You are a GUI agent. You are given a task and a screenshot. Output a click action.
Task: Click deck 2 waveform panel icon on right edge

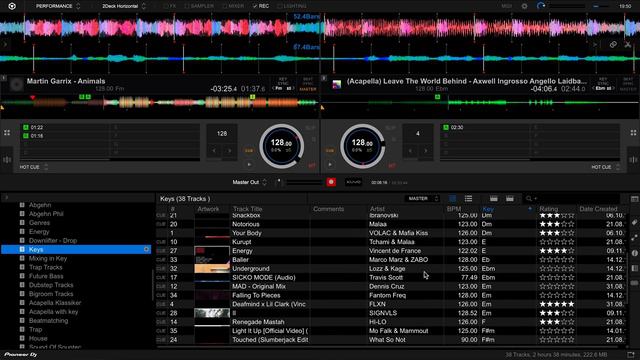click(x=633, y=160)
